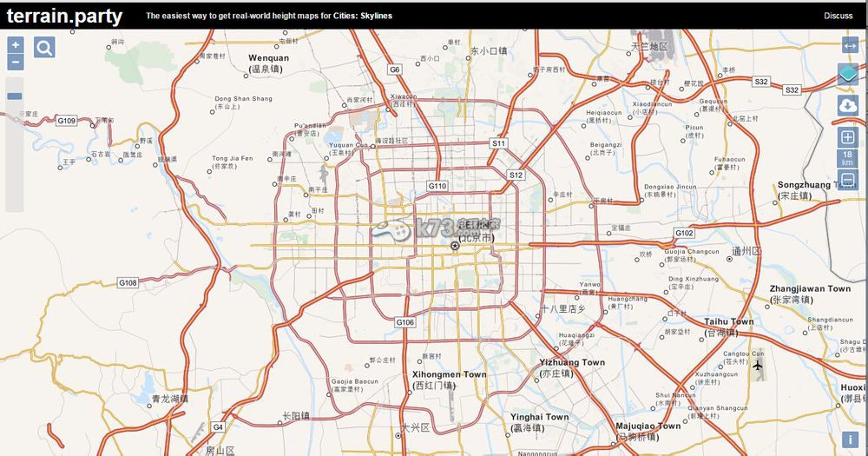Increase the selection area size
Image resolution: width=868 pixels, height=456 pixels.
click(848, 137)
